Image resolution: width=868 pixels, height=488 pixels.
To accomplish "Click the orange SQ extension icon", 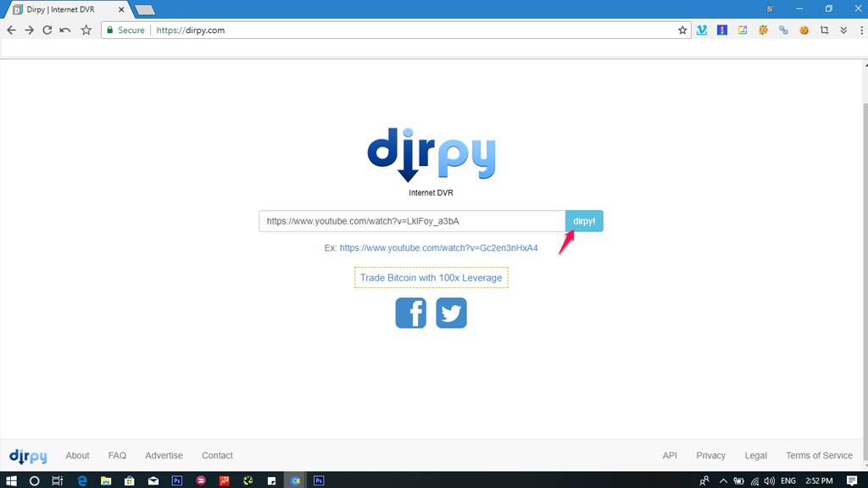I will [x=763, y=30].
